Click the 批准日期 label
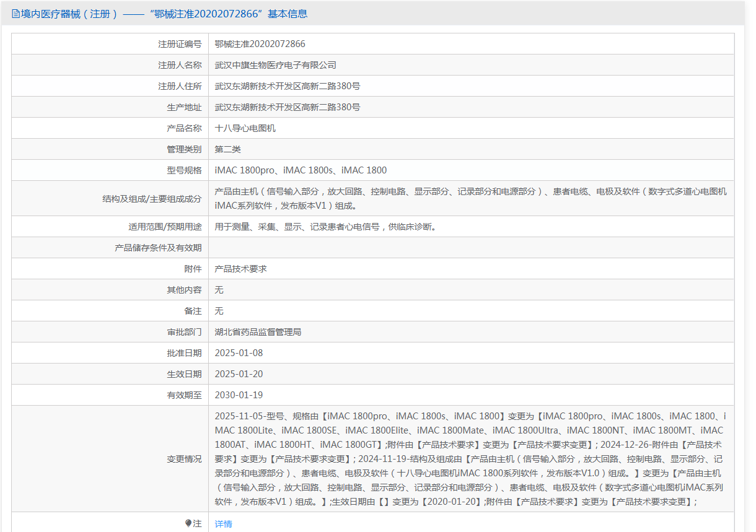This screenshot has height=532, width=756. [x=184, y=353]
